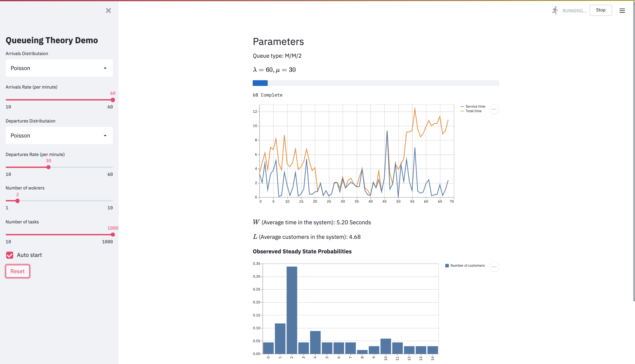Click the running man status icon
This screenshot has height=364, width=635.
tap(555, 11)
